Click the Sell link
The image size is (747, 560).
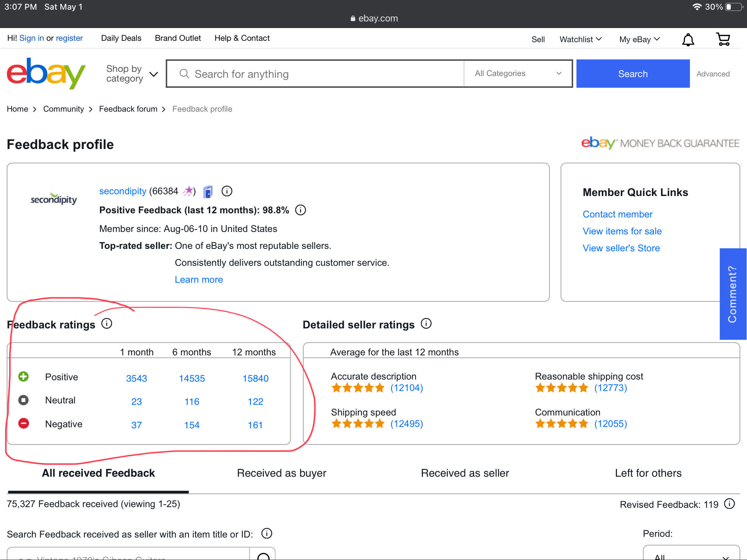click(538, 39)
